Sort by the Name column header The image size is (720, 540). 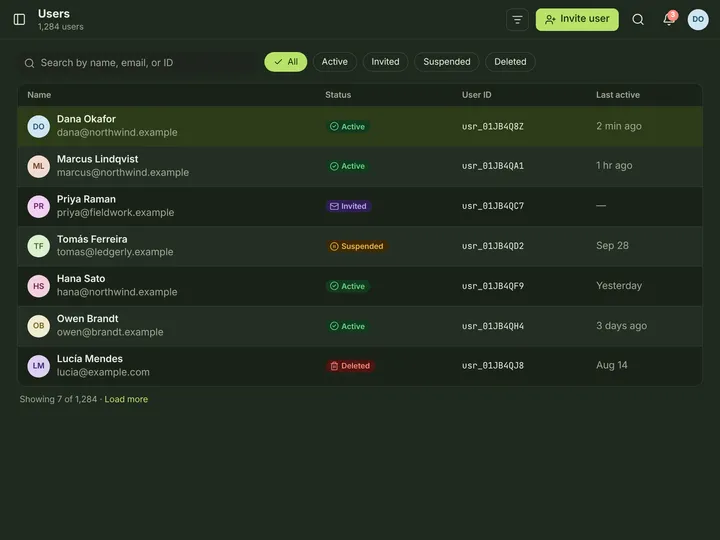click(x=39, y=95)
